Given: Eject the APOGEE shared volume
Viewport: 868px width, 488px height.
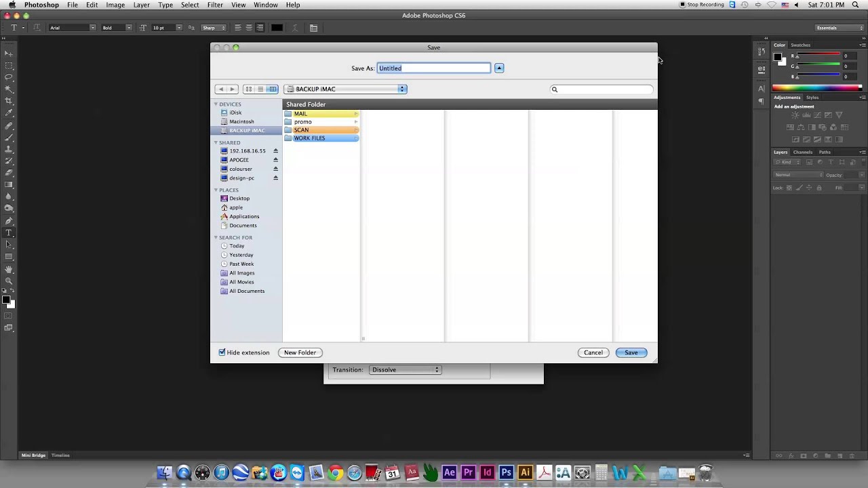Looking at the screenshot, I should (x=275, y=160).
